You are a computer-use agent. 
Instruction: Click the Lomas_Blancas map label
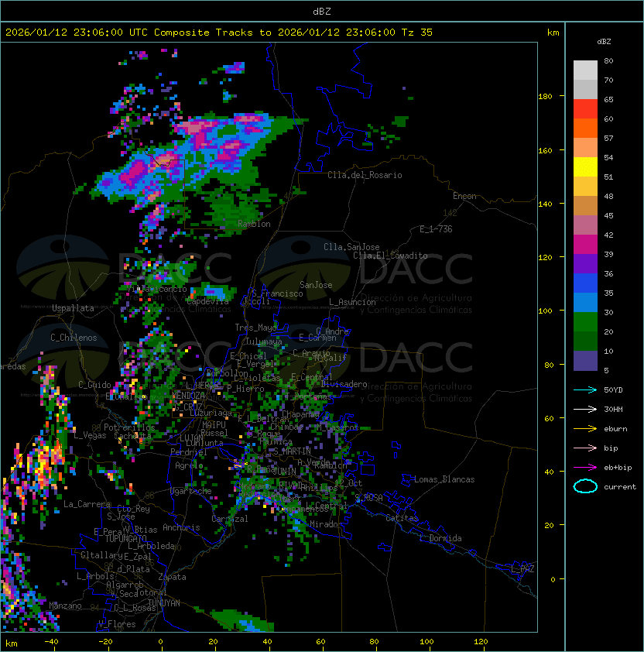click(444, 479)
